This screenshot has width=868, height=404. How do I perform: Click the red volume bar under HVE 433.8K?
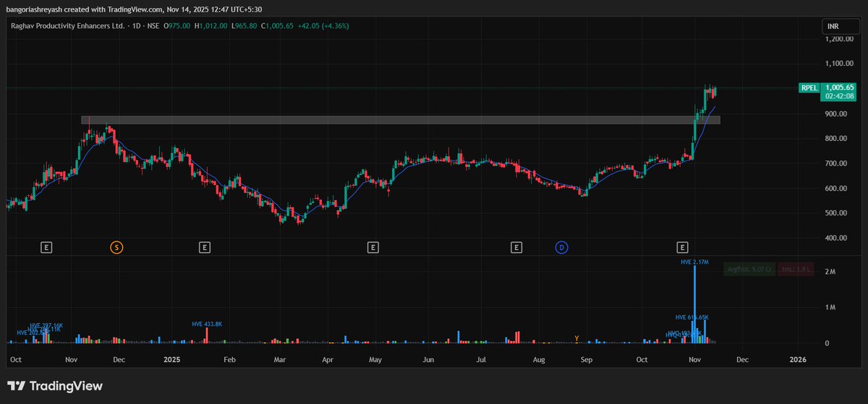(207, 335)
